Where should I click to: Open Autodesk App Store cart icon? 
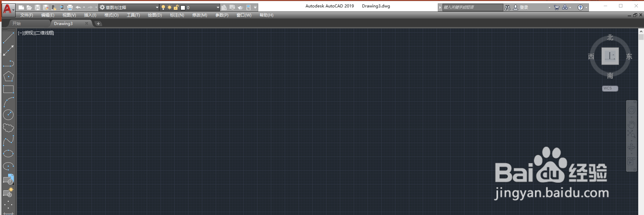click(556, 7)
